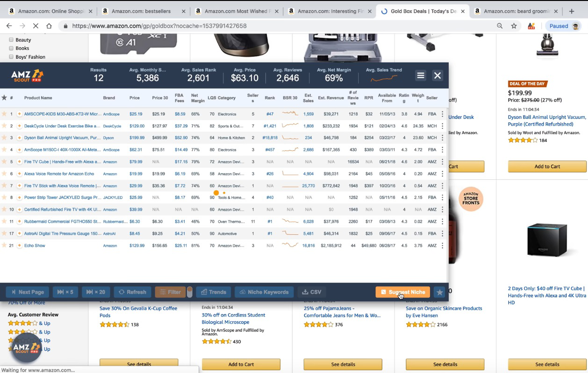
Task: Go to browser home page
Action: pyautogui.click(x=49, y=26)
